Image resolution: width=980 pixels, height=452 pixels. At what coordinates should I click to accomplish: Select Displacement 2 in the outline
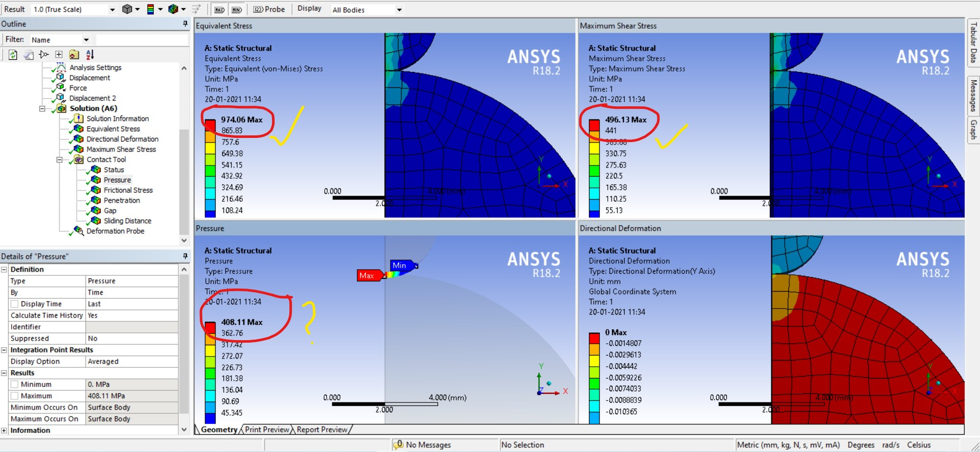[93, 98]
